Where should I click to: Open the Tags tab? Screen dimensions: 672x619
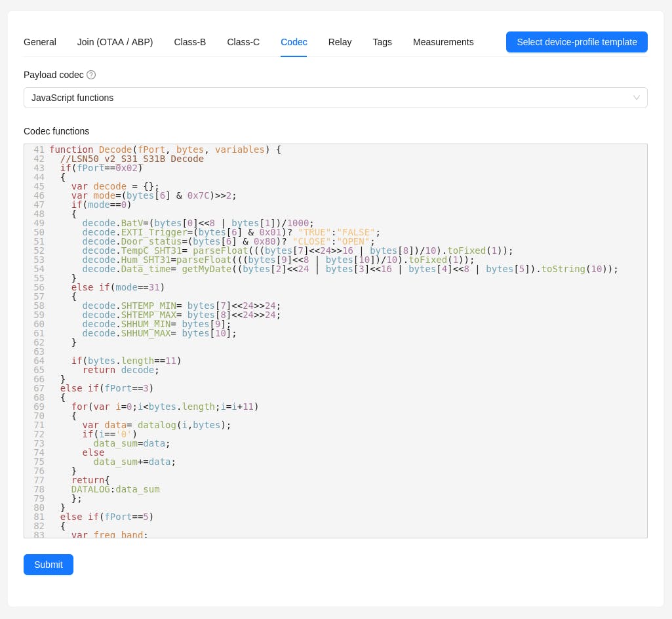(x=382, y=42)
